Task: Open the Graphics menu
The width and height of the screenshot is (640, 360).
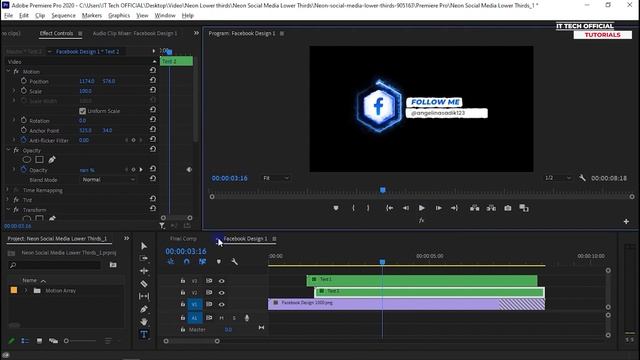Action: point(119,16)
